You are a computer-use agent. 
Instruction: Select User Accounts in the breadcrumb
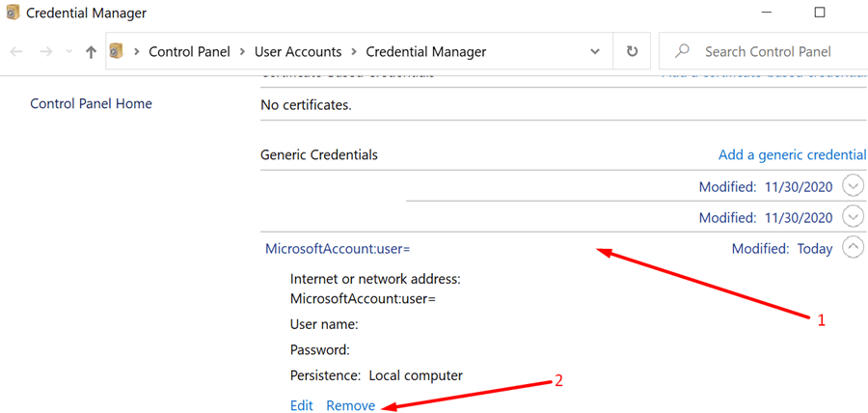(x=298, y=52)
